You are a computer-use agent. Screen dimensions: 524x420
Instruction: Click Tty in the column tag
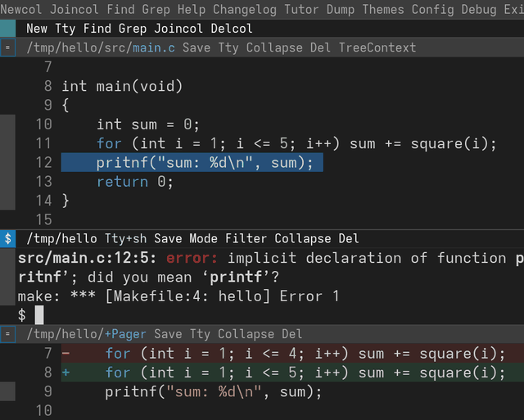pyautogui.click(x=65, y=29)
